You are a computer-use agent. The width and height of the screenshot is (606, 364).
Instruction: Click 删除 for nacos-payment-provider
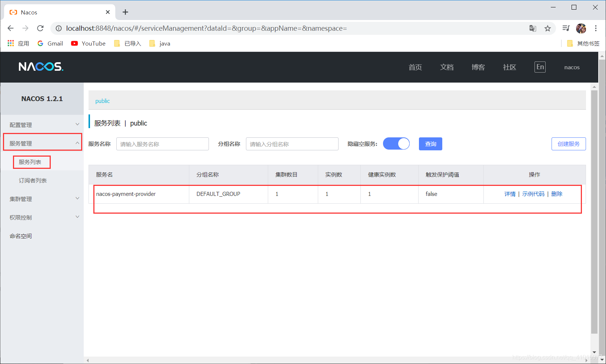tap(557, 194)
